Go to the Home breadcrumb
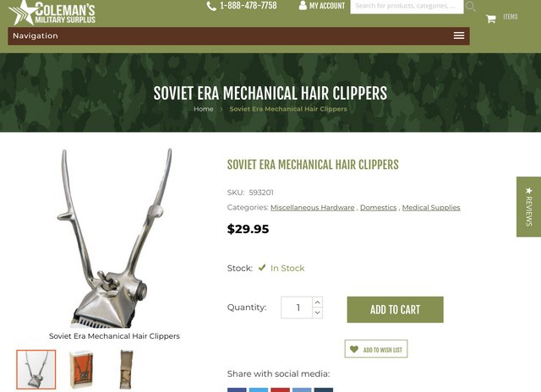 point(203,109)
